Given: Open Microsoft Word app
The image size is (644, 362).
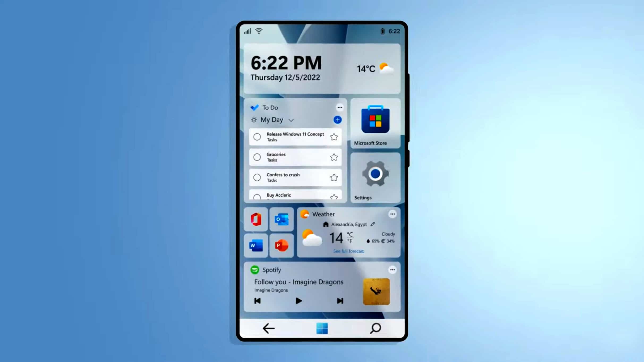Looking at the screenshot, I should click(256, 245).
